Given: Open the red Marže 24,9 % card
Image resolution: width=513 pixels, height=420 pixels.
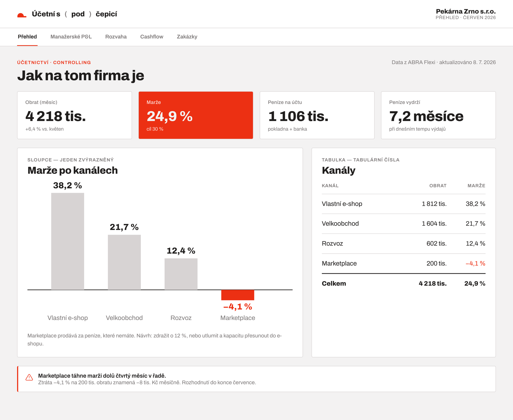Looking at the screenshot, I should click(196, 115).
